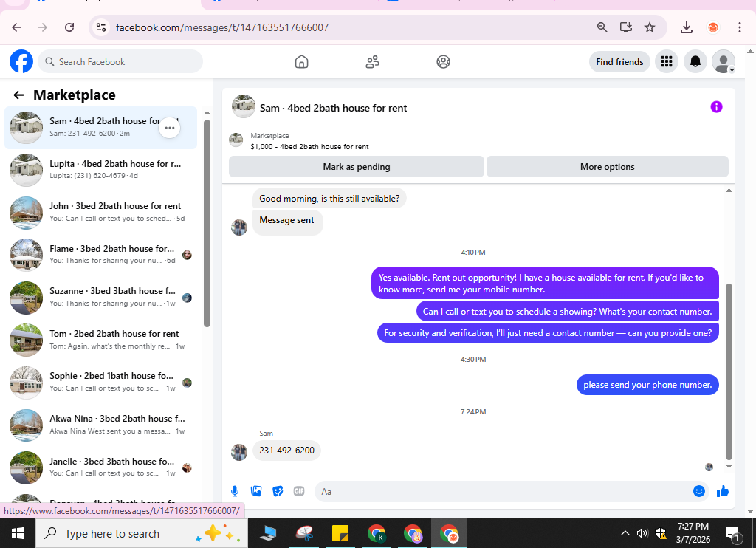The image size is (756, 548).
Task: Click 'Good morning, is this still available?' message
Action: coord(329,198)
